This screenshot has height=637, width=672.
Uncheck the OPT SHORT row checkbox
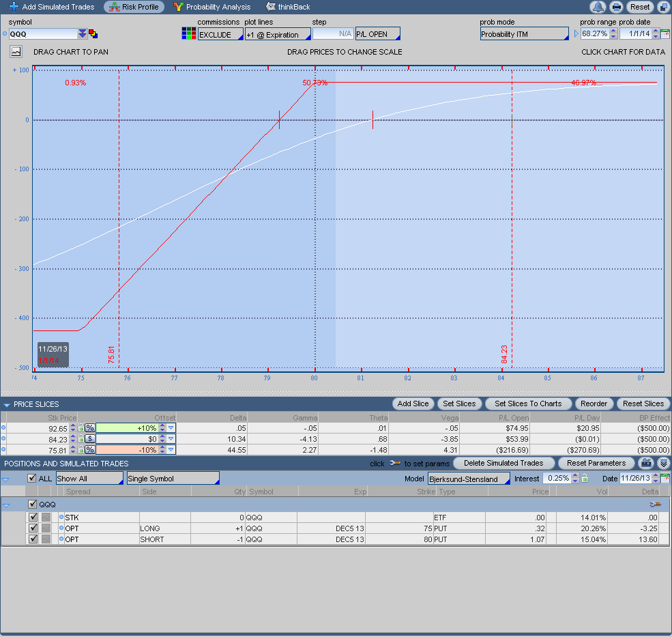point(33,539)
